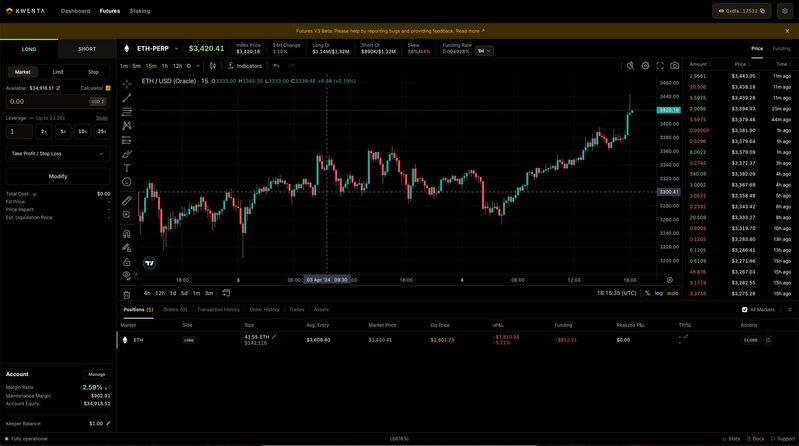This screenshot has height=446, width=799.
Task: Take a chart snapshot with camera icon
Action: tap(674, 66)
